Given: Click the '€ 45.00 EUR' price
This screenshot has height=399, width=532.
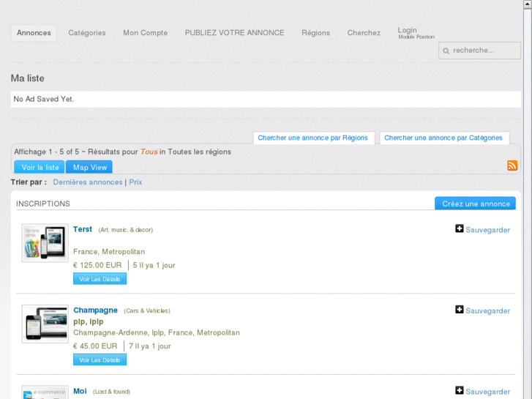Looking at the screenshot, I should tap(95, 346).
